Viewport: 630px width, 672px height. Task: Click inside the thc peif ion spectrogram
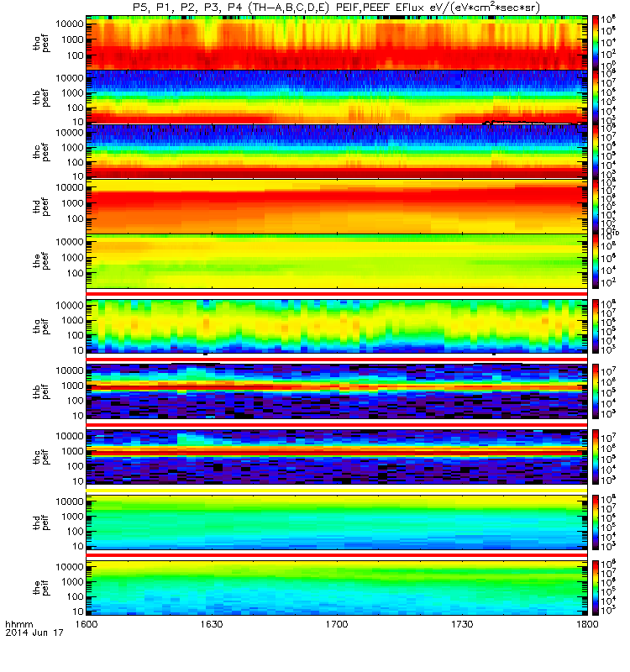tap(337, 457)
